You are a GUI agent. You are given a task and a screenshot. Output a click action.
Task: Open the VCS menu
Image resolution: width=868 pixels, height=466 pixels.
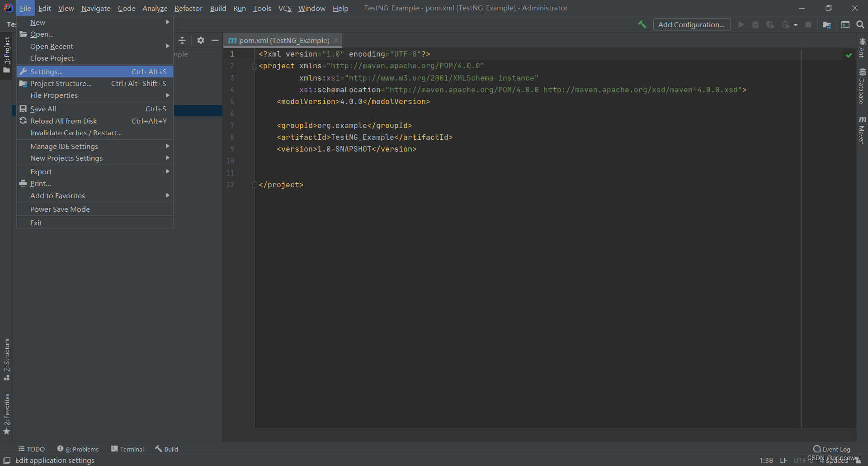[285, 8]
